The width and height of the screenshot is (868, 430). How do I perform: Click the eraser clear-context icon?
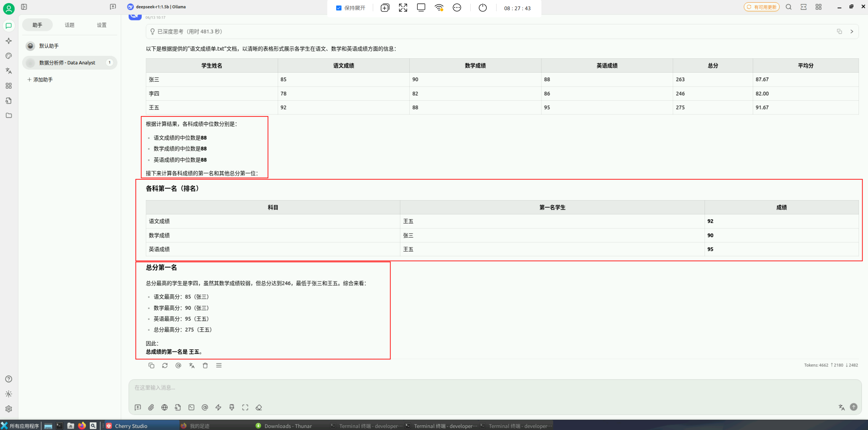click(x=259, y=407)
